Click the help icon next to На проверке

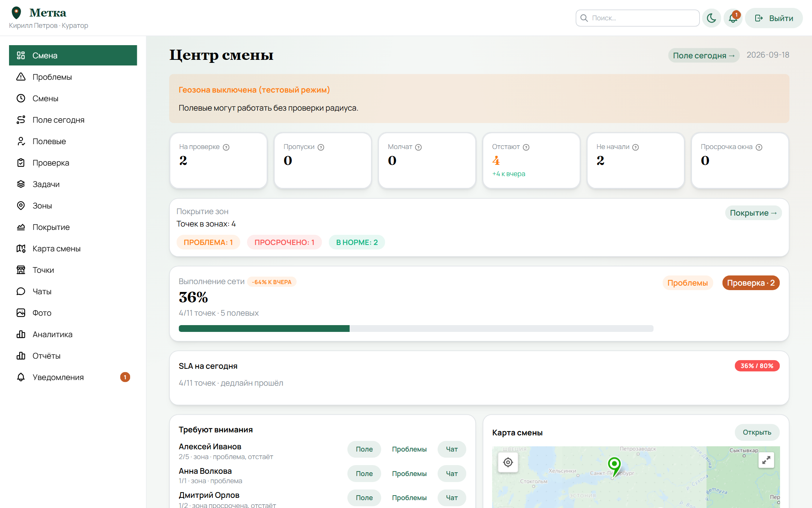tap(226, 147)
